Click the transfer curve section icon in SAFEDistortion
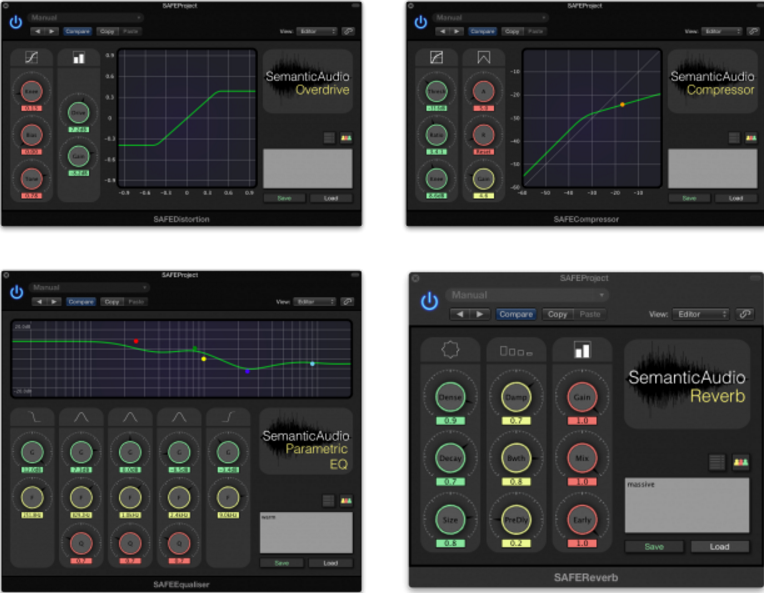This screenshot has height=593, width=764. (32, 57)
